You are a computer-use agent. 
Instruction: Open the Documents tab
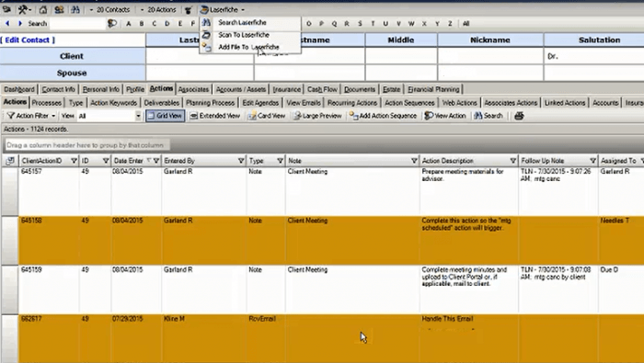[x=360, y=89]
